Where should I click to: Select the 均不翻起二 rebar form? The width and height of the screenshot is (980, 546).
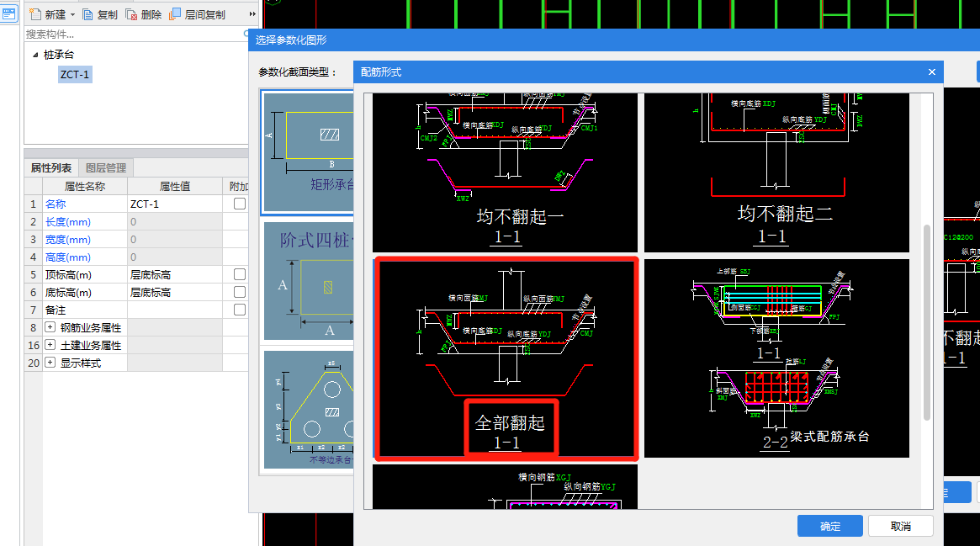pos(777,172)
